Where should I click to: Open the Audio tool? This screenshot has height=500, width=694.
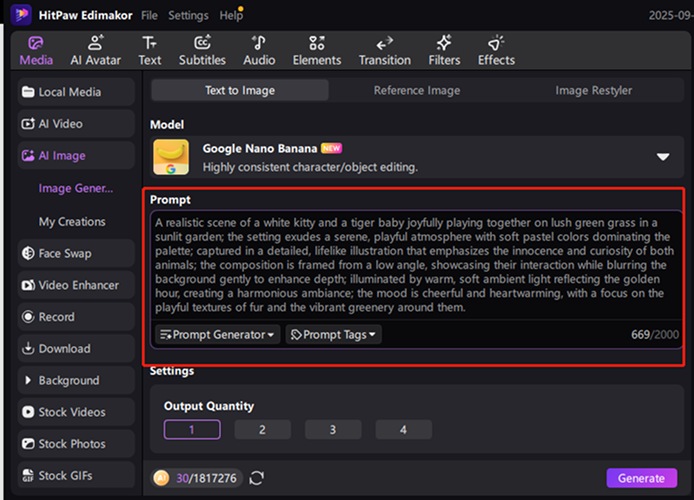tap(259, 51)
